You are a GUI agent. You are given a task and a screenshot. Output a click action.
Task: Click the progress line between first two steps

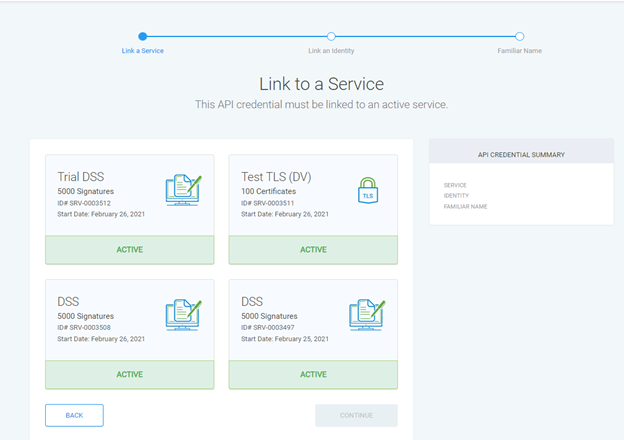tap(237, 37)
